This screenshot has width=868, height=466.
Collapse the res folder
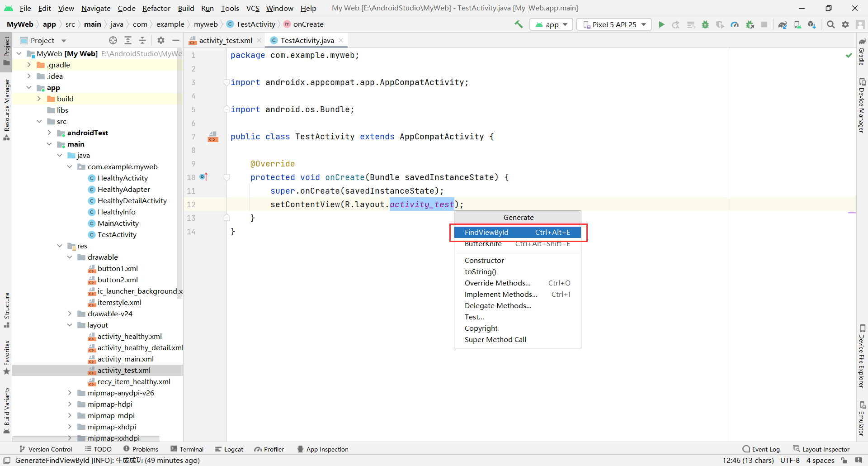tap(60, 246)
